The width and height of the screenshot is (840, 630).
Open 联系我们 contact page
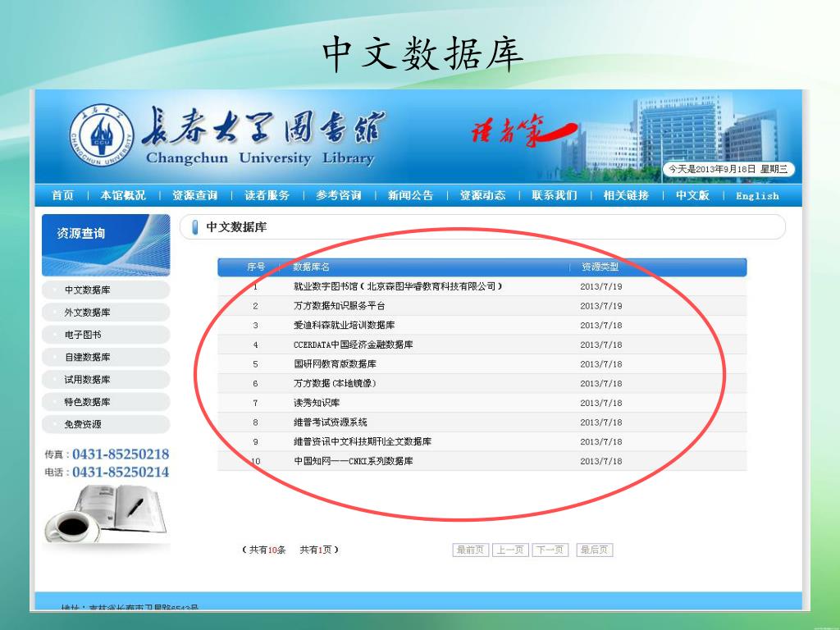(x=555, y=195)
